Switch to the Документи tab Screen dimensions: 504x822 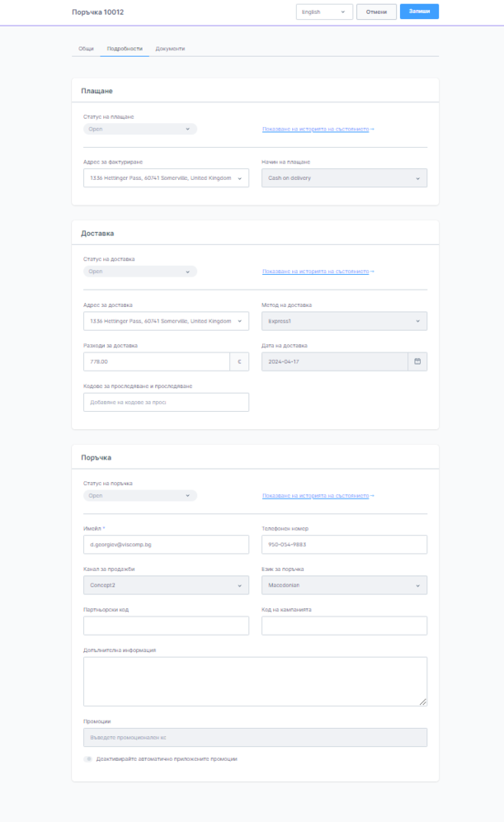point(170,49)
